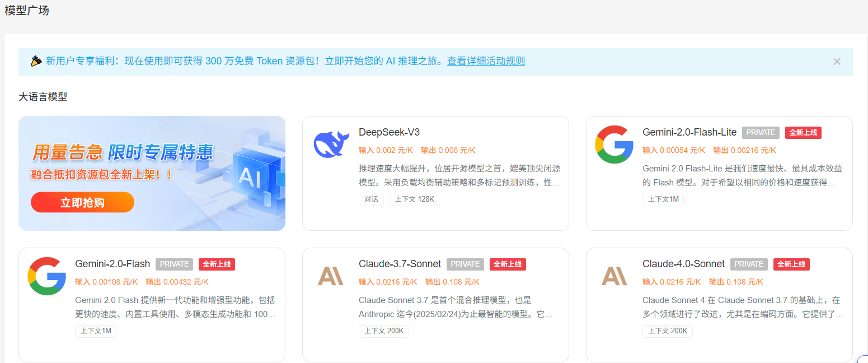Viewport: 868px width, 363px height.
Task: Click the 大语言模型 section heading
Action: pos(43,96)
